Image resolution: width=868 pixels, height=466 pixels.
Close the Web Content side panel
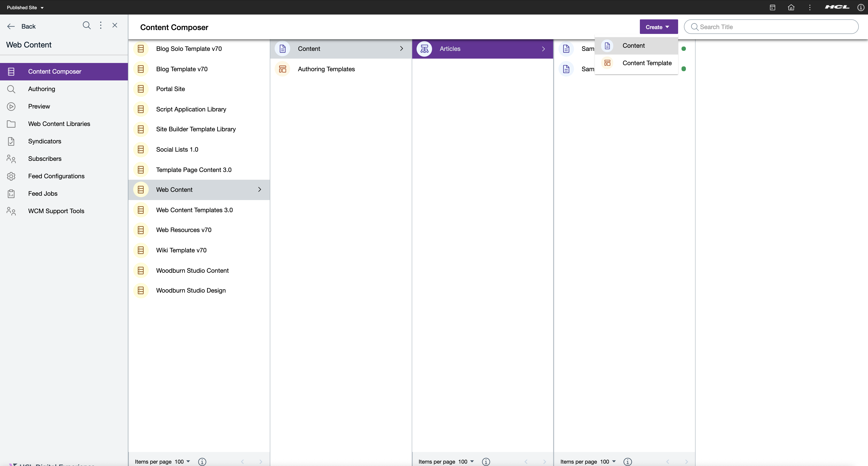[x=115, y=25]
